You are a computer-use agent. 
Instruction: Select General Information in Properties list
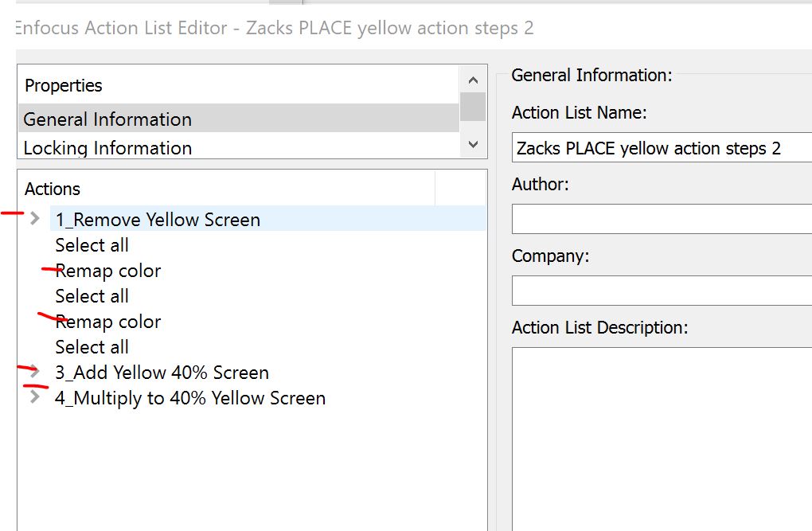coord(107,119)
